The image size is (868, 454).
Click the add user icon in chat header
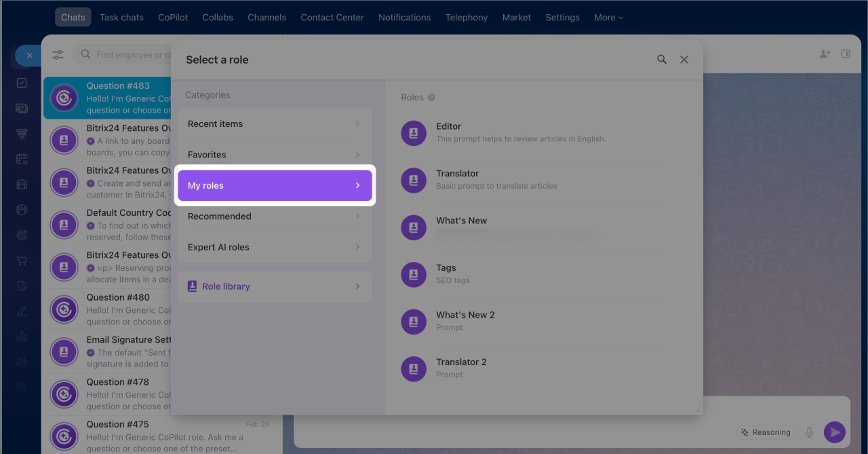click(x=825, y=54)
